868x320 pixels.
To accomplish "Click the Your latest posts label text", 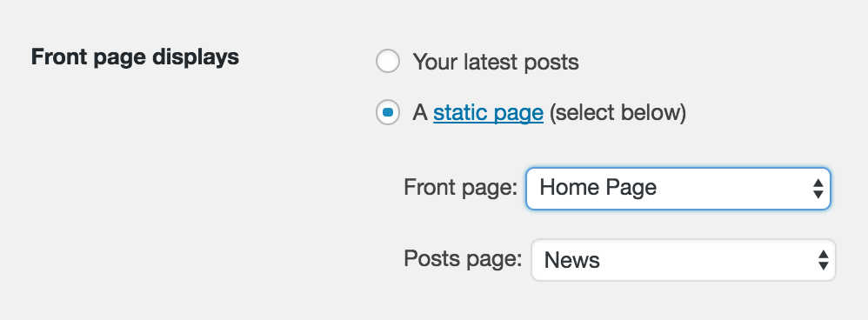I will [496, 62].
